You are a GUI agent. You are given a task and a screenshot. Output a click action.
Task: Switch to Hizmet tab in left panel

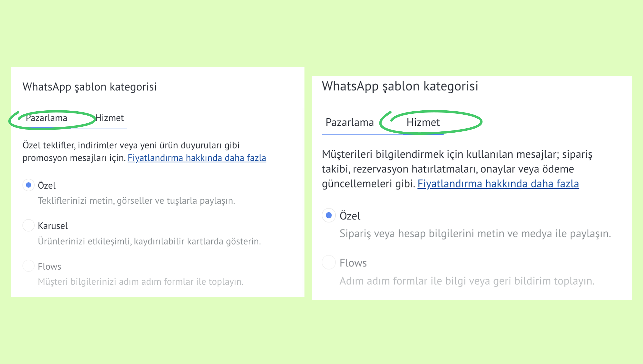pos(109,118)
